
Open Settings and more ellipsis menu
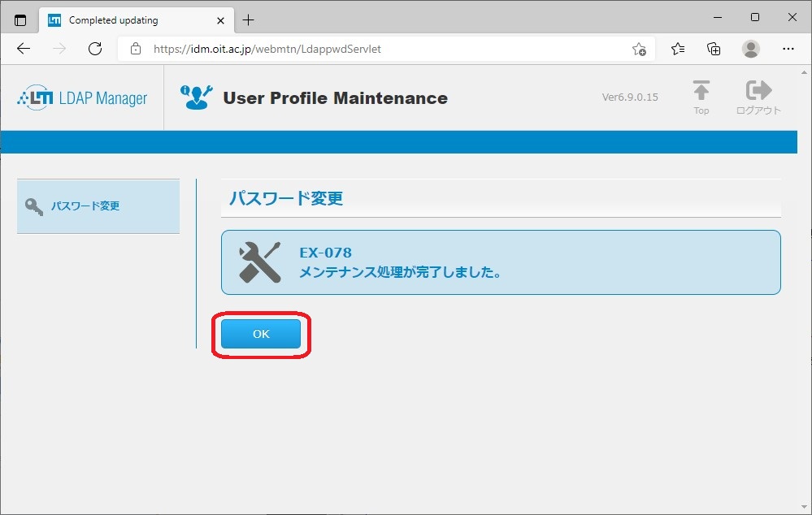(x=788, y=49)
